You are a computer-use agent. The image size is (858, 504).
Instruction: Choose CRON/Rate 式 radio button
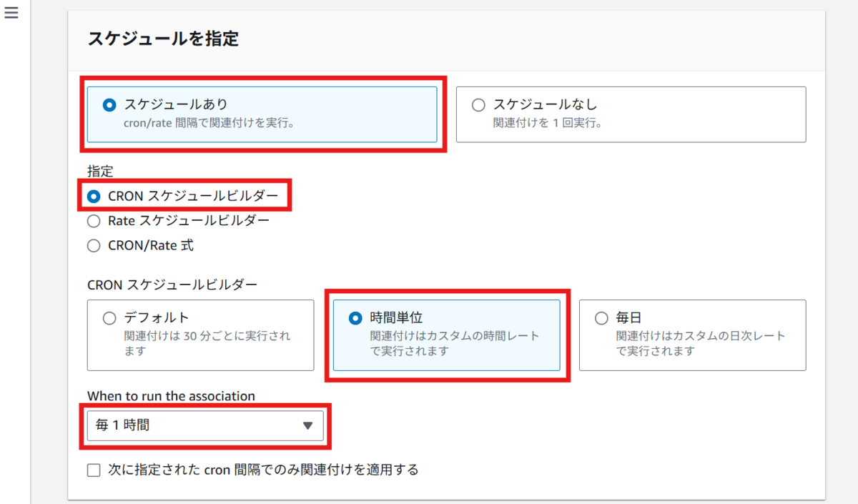click(94, 246)
